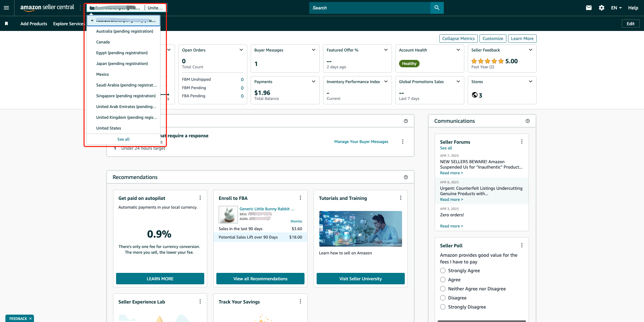Open Help in the top bar
The image size is (644, 322).
pyautogui.click(x=633, y=8)
